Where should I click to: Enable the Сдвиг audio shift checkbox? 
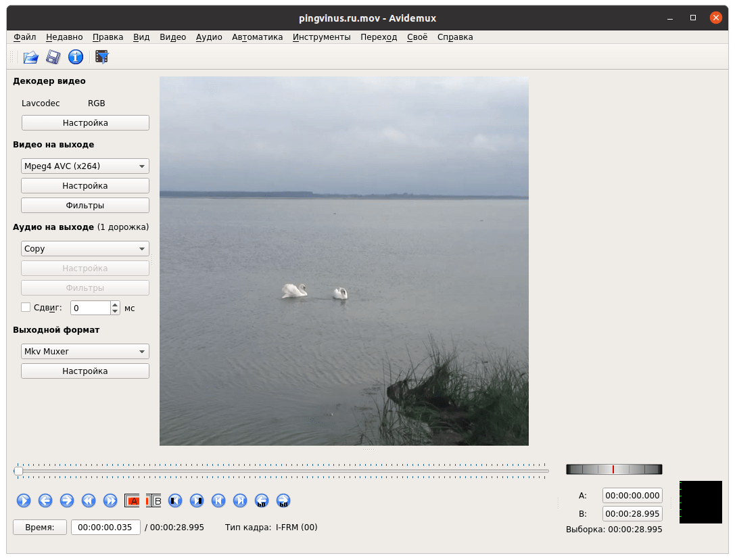tap(26, 308)
